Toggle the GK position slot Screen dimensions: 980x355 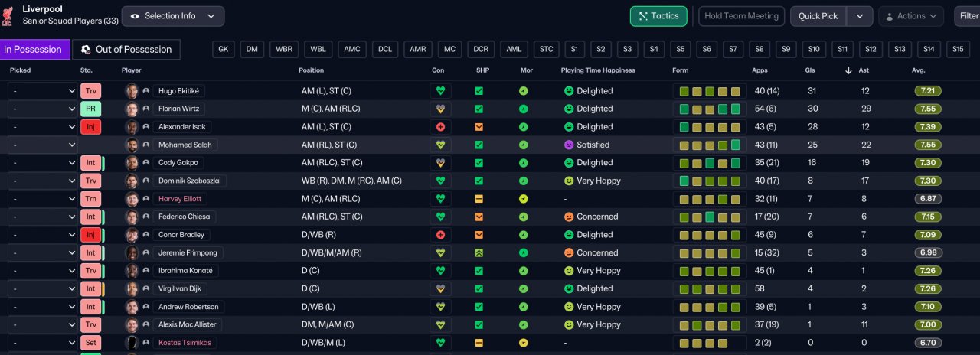pyautogui.click(x=223, y=49)
